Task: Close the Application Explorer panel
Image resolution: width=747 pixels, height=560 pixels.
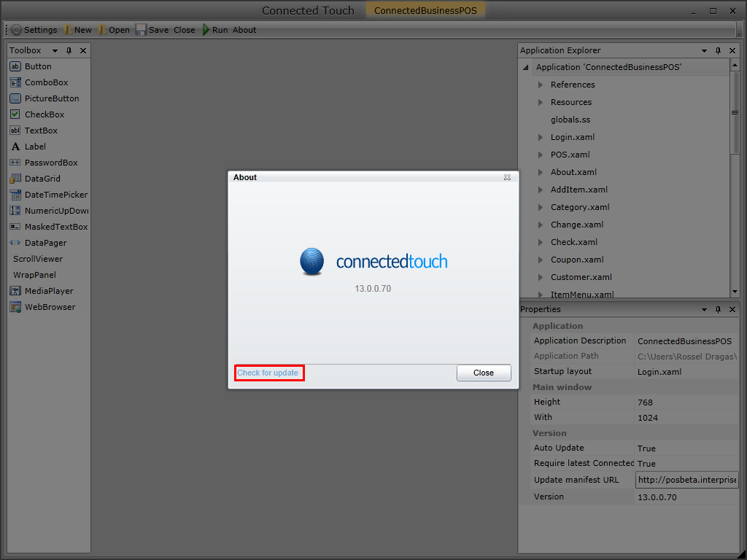Action: (732, 50)
